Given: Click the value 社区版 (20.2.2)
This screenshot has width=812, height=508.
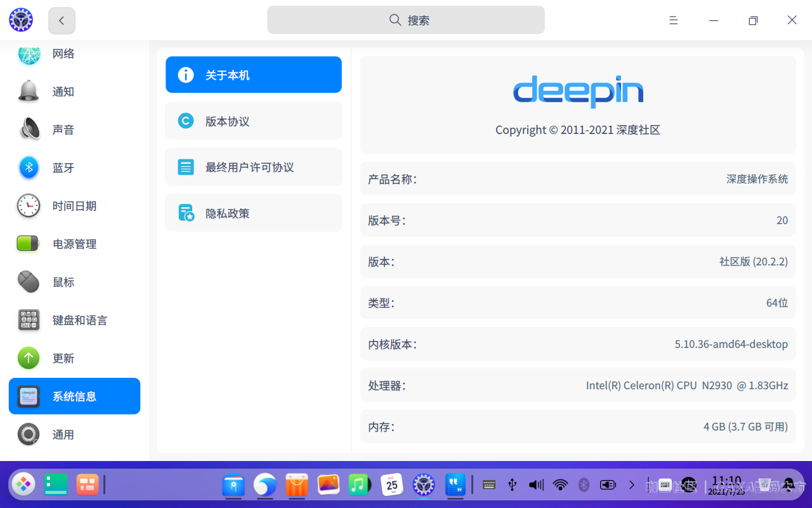Looking at the screenshot, I should pyautogui.click(x=754, y=262).
